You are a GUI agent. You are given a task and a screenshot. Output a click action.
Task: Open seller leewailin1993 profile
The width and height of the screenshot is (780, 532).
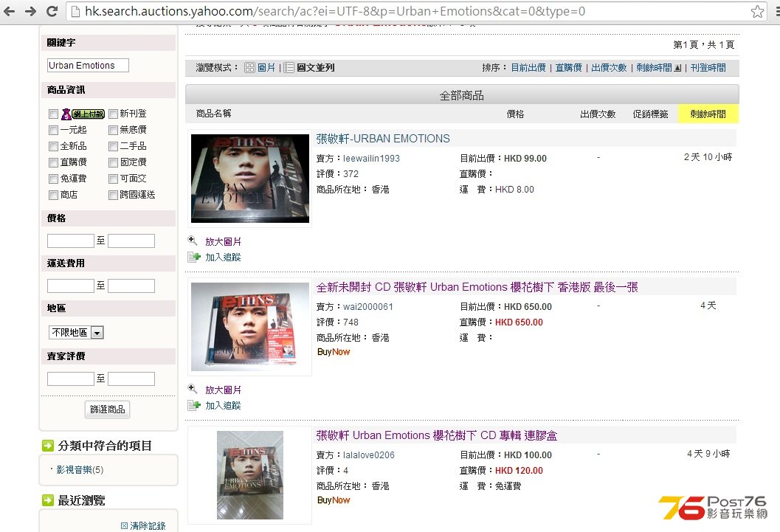[371, 159]
